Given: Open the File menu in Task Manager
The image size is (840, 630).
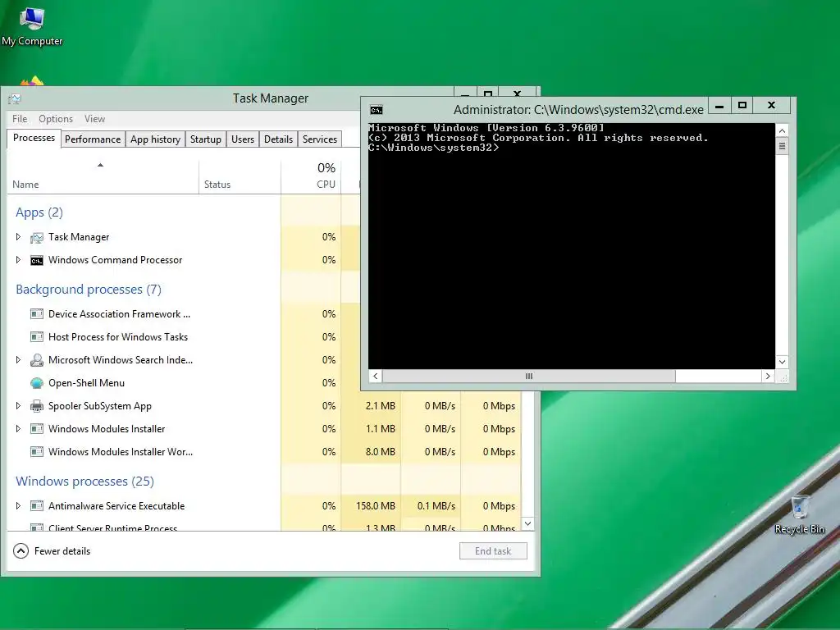Looking at the screenshot, I should coord(20,119).
